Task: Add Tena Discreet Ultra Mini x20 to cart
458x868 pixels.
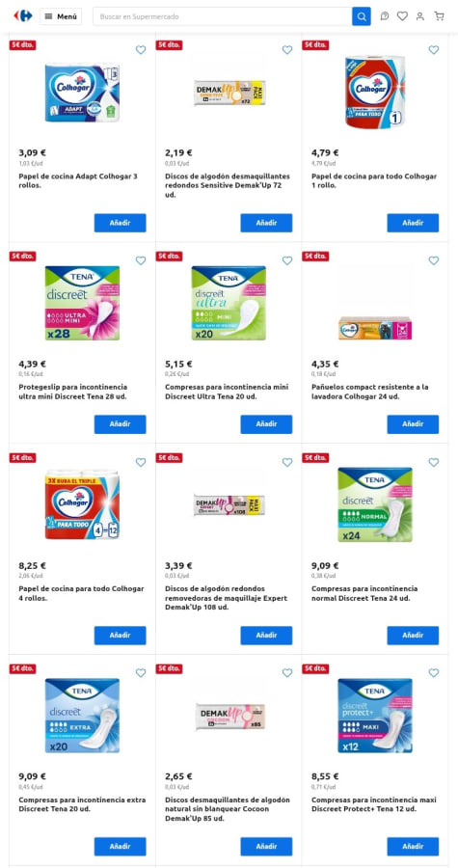Action: point(266,424)
